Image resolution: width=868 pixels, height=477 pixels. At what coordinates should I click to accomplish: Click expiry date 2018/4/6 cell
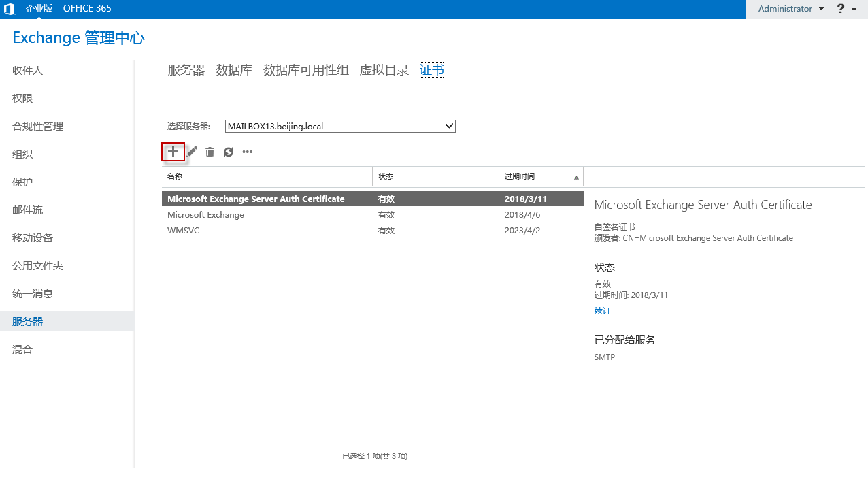(522, 215)
